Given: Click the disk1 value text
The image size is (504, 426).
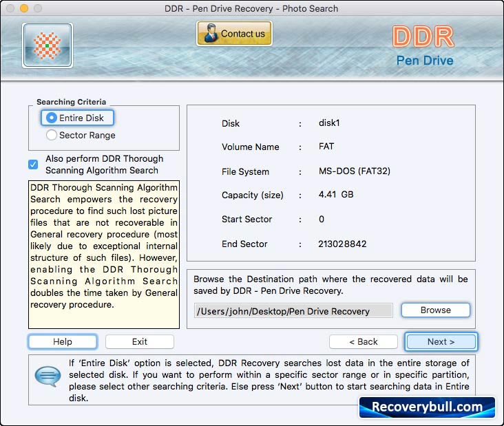Looking at the screenshot, I should point(329,123).
